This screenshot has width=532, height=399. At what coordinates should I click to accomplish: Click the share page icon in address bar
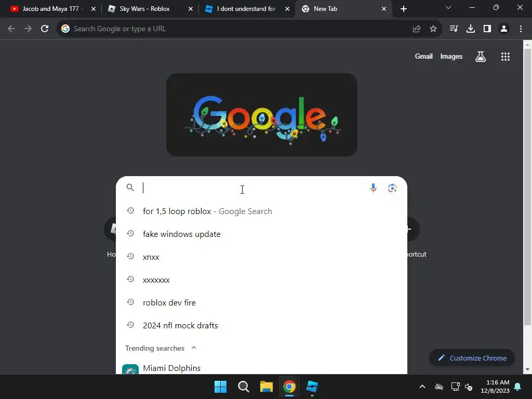(417, 29)
